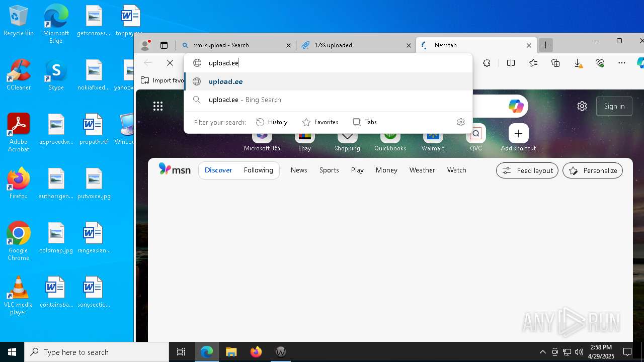Click the Sign in button
644x362 pixels.
614,106
